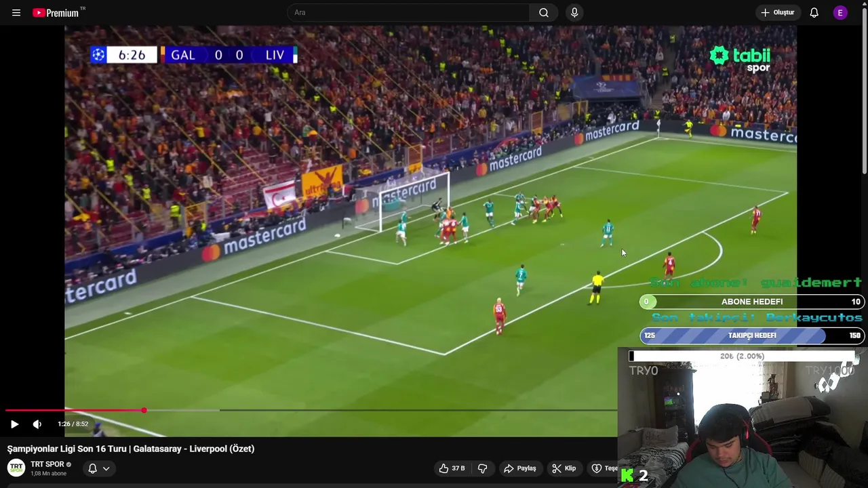
Task: Expand subscription notification bell dropdown
Action: pyautogui.click(x=99, y=468)
